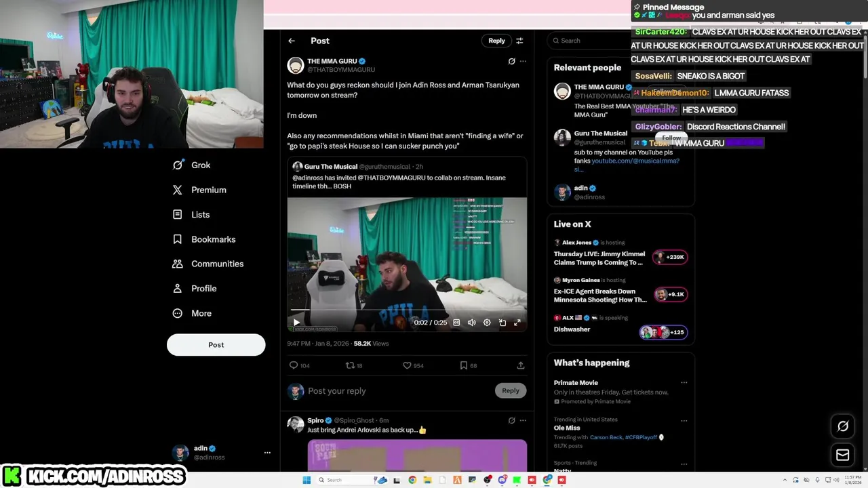Viewport: 868px width, 488px height.
Task: Click the pin icon on Pinned Message
Action: (637, 7)
